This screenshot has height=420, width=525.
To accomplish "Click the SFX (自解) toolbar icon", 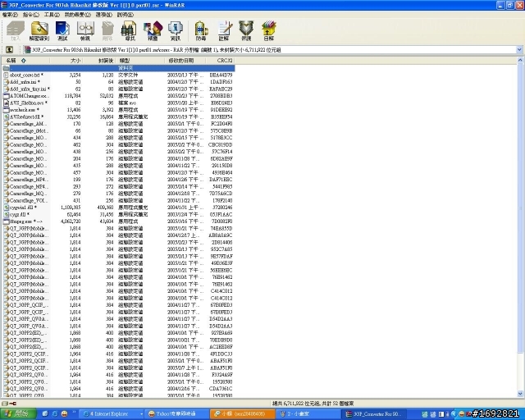I will 268,31.
